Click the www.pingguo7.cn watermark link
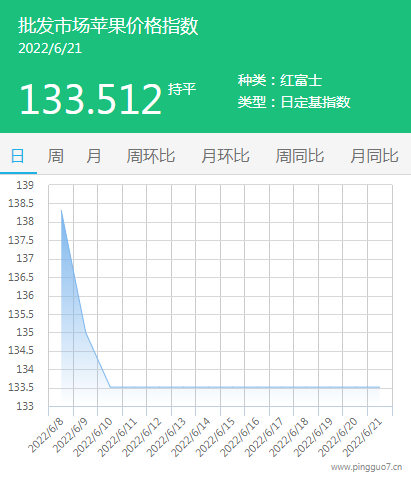Screen dimensions: 411x477 366,467
